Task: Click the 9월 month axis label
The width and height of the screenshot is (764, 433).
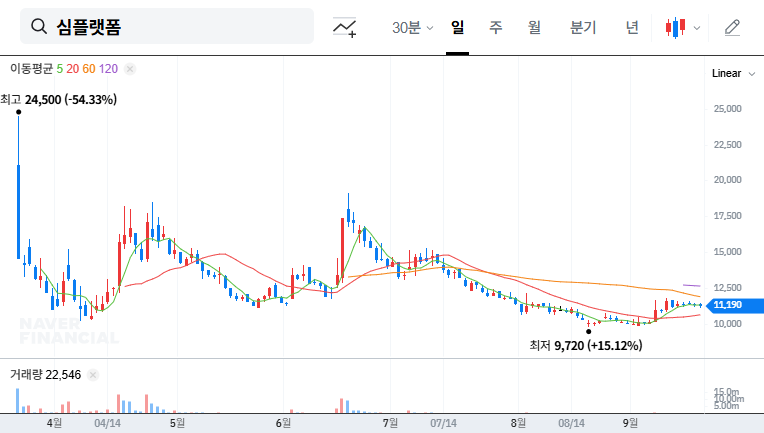Action: (x=630, y=423)
